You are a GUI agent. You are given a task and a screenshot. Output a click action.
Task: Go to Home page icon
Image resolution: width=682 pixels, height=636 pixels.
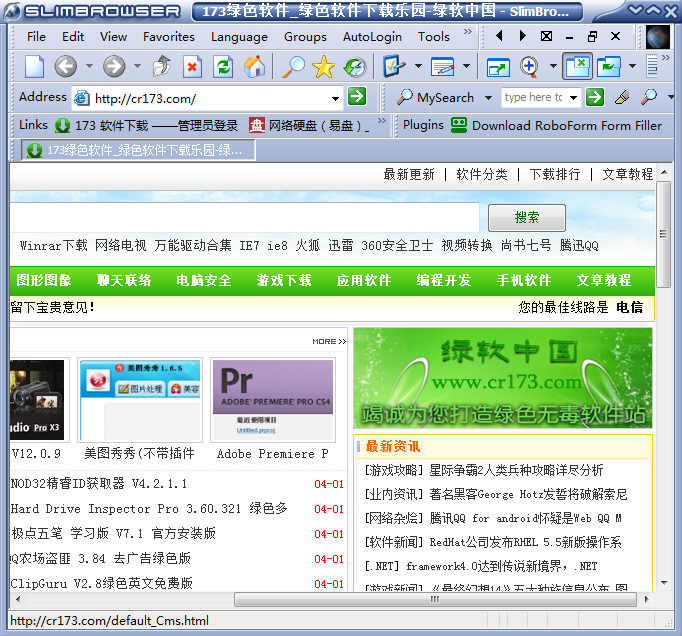(254, 67)
